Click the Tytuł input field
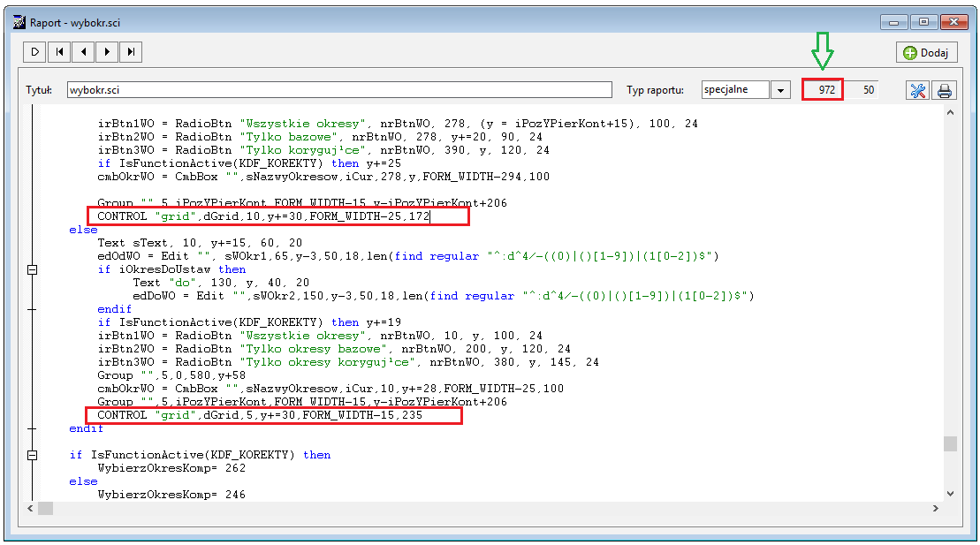This screenshot has height=545, width=980. (x=339, y=90)
